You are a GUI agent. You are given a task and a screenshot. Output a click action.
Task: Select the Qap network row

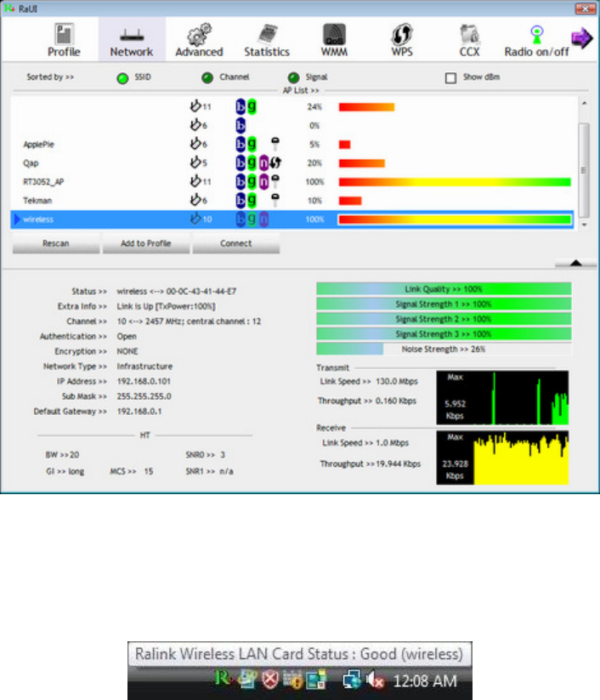[x=294, y=163]
